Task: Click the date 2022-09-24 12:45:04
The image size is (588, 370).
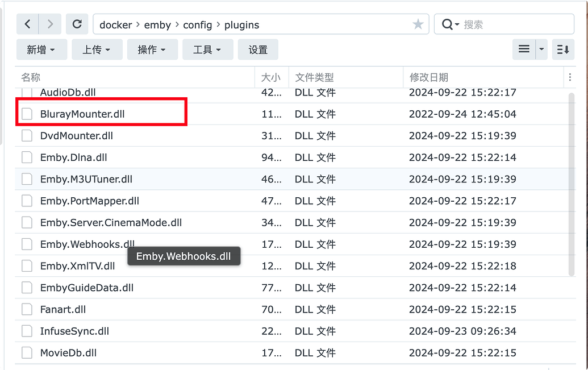Action: 463,114
